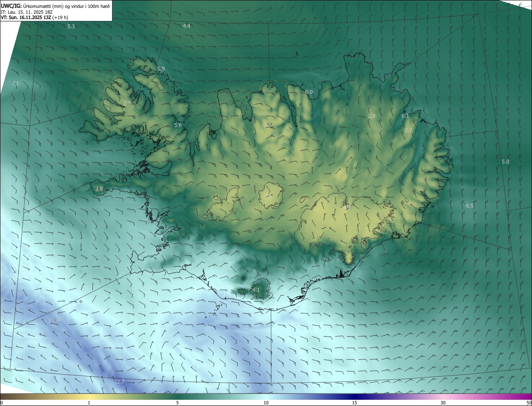Select the 30 mm mark on the color scale

click(443, 403)
